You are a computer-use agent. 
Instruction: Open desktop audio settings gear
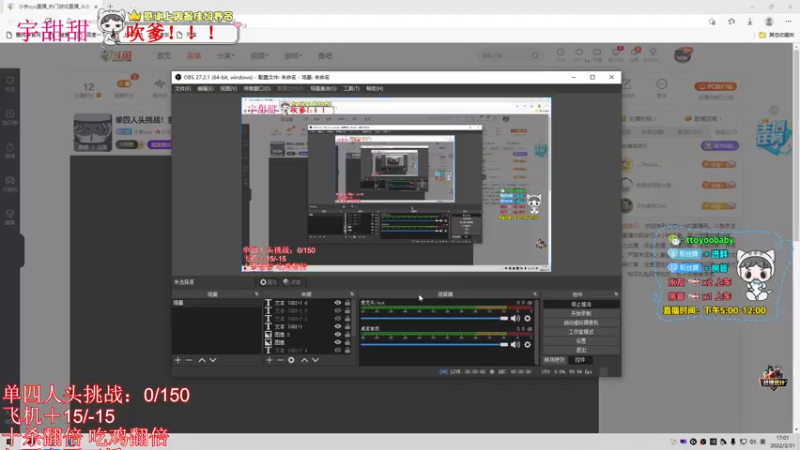528,344
